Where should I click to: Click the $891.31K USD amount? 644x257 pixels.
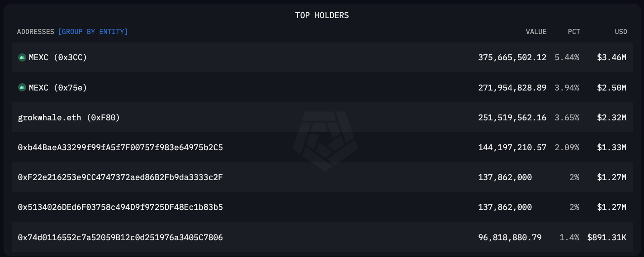click(x=606, y=237)
